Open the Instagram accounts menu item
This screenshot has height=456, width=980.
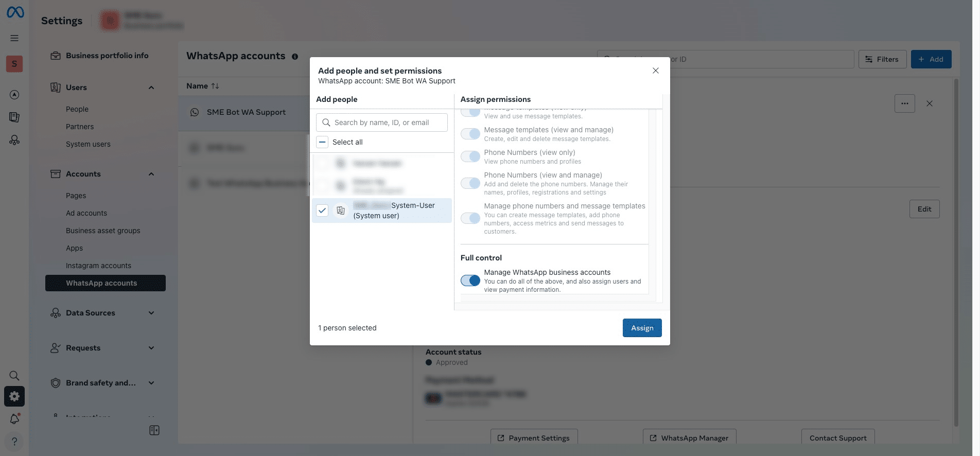98,266
